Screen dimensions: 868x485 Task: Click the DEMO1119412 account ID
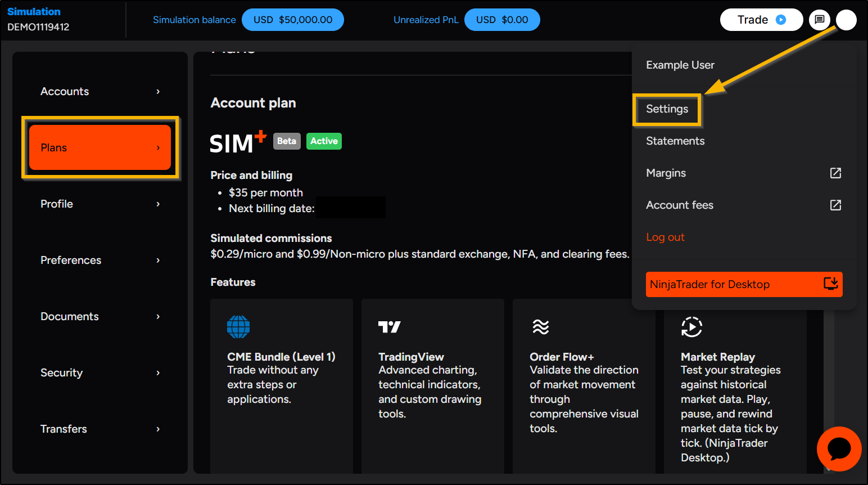[x=38, y=27]
